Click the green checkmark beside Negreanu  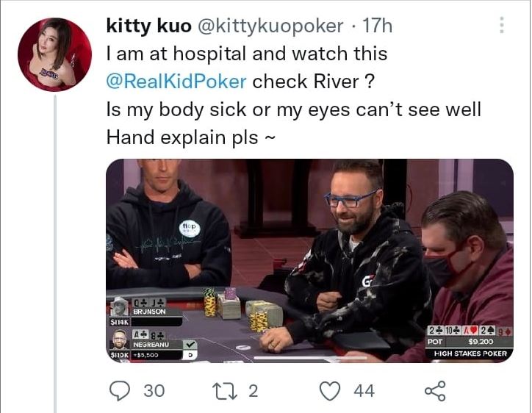pos(190,345)
